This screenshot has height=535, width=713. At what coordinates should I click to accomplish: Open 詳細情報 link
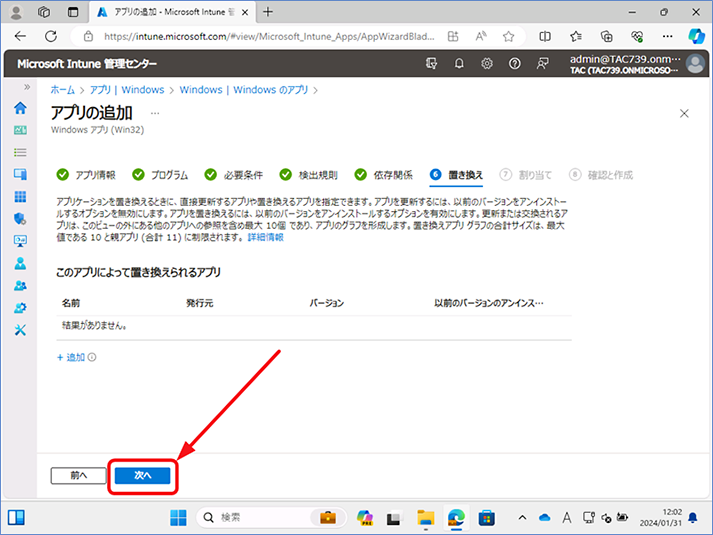[x=266, y=237]
